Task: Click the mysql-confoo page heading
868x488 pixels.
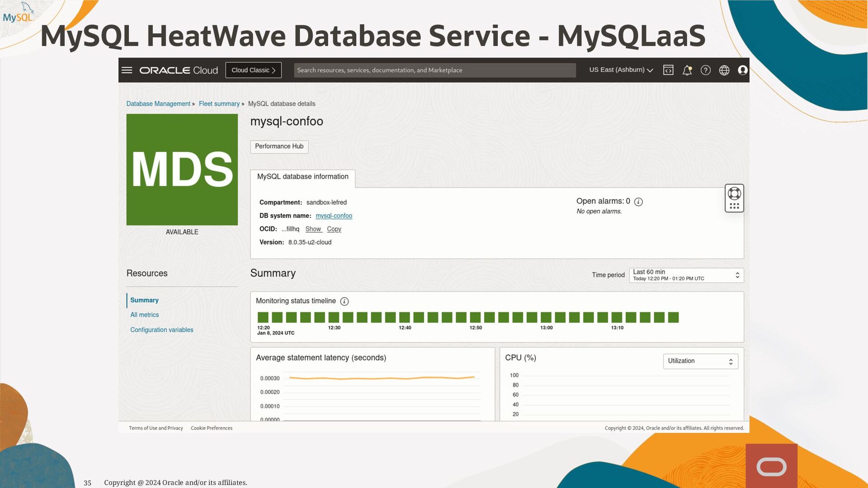Action: click(x=287, y=122)
